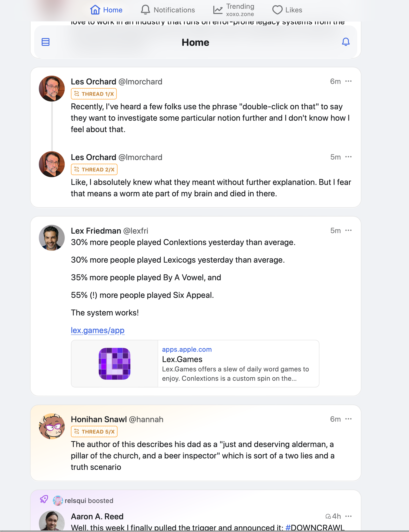
Task: Switch to the Notifications tab
Action: click(168, 10)
